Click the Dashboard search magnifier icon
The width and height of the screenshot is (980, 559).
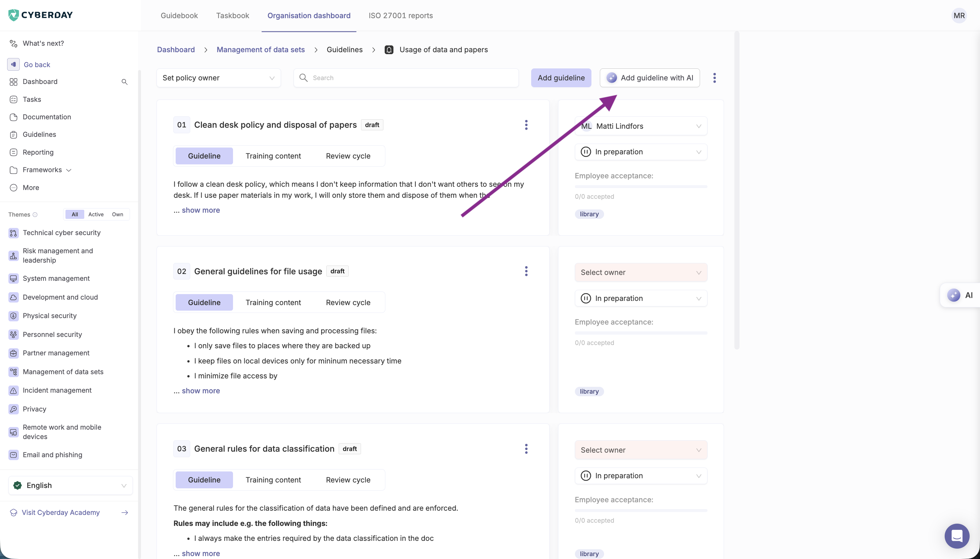(x=124, y=82)
